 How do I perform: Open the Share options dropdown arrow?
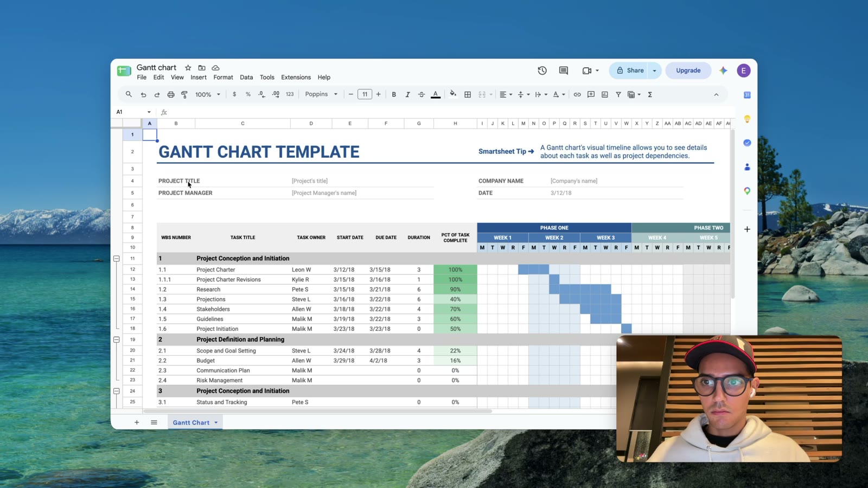coord(654,70)
